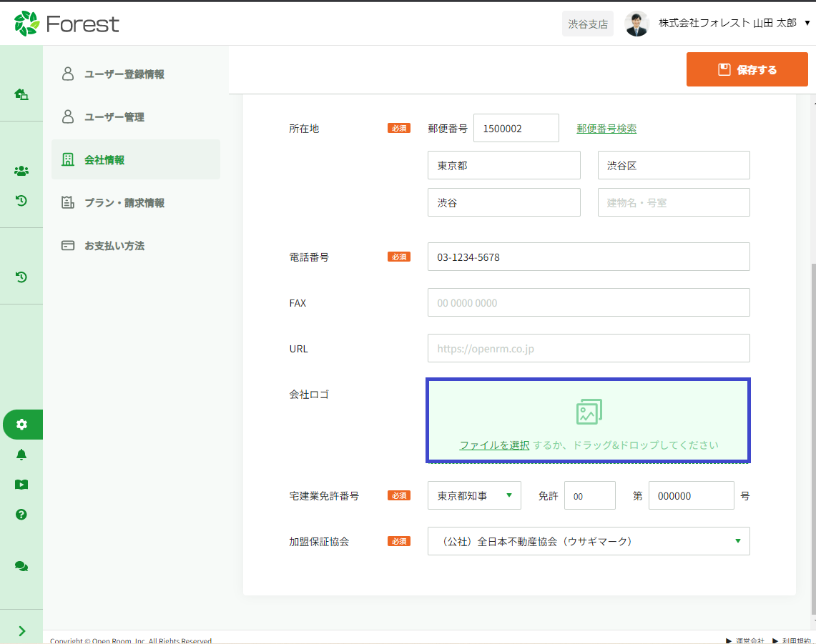Click the settings gear icon

(21, 425)
